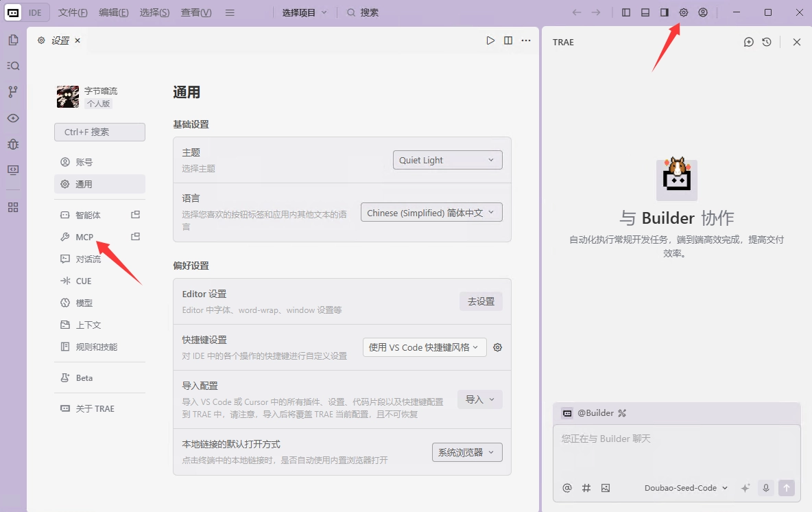The height and width of the screenshot is (512, 812).
Task: Open the Extensions grid icon
Action: tap(14, 207)
